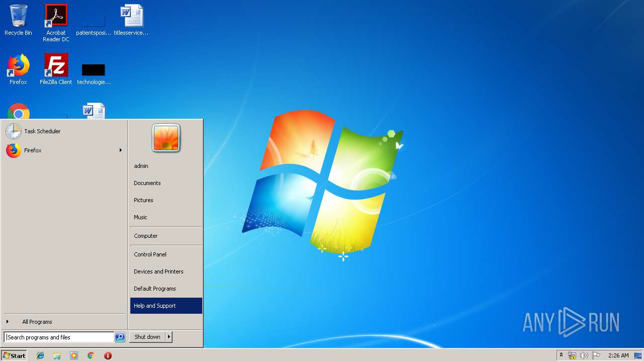Click the Start button
This screenshot has width=644, height=362.
pyautogui.click(x=14, y=355)
